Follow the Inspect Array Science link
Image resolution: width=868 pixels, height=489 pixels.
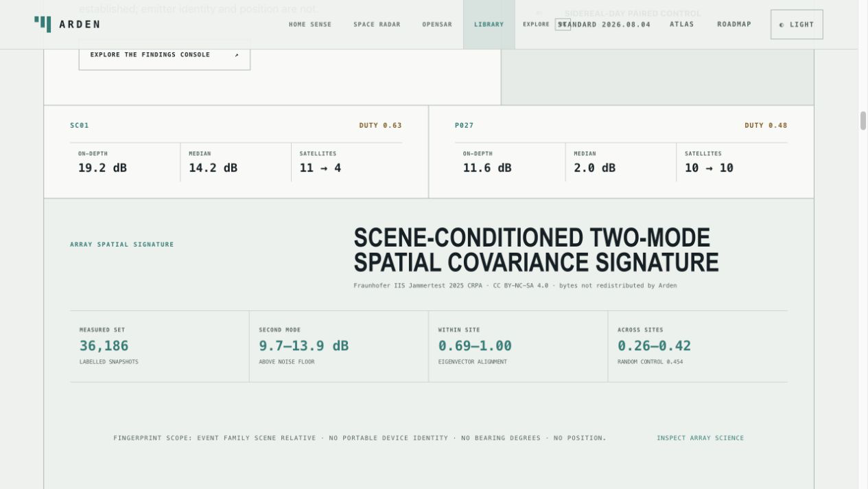pyautogui.click(x=700, y=438)
